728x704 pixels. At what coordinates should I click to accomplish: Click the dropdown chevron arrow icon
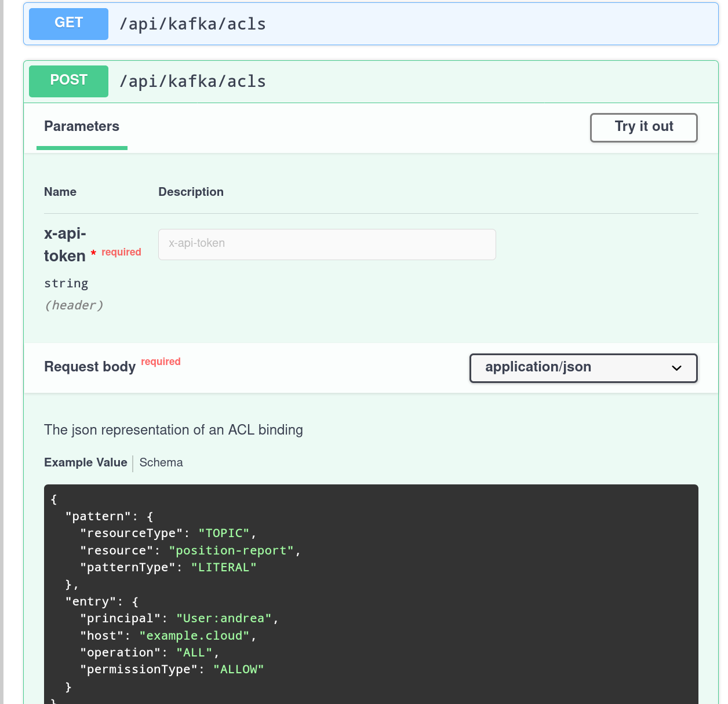point(676,368)
